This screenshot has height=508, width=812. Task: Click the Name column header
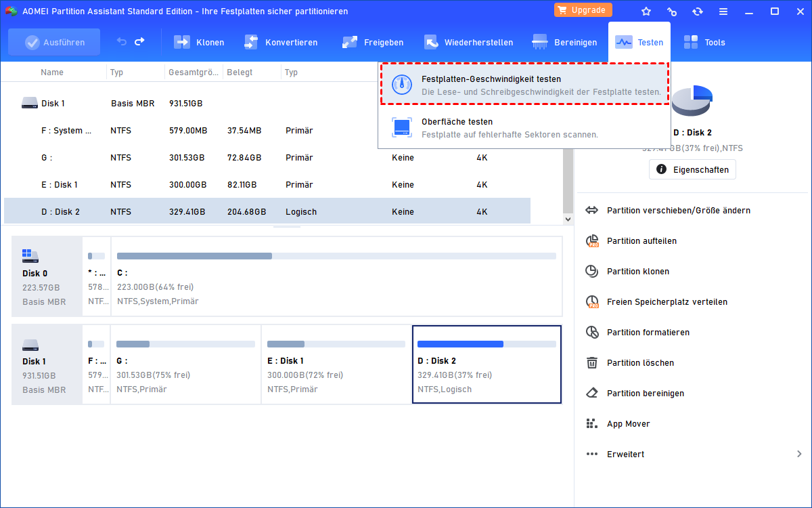(52, 72)
